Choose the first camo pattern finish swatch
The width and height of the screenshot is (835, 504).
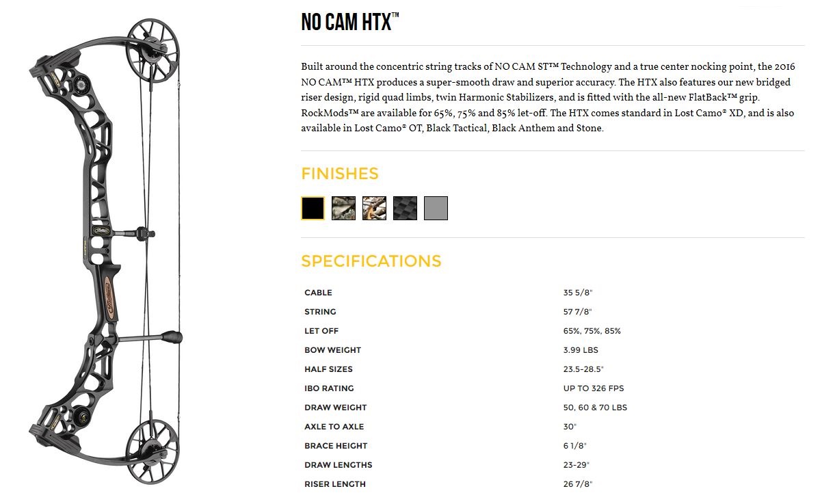343,208
